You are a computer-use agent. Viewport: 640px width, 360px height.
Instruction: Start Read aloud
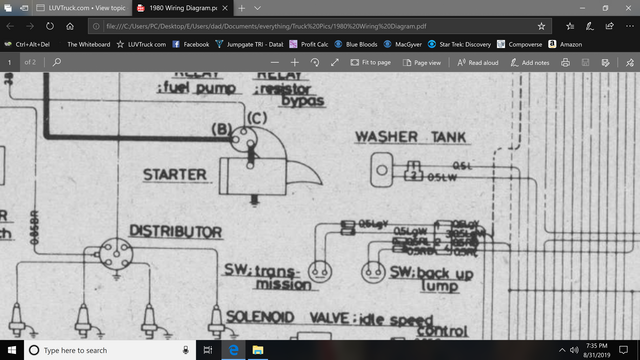point(478,62)
